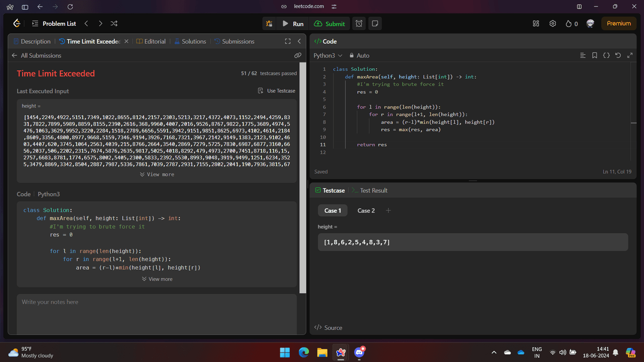Image resolution: width=644 pixels, height=362 pixels.
Task: Bookmark the code with bookmark icon
Action: click(x=595, y=55)
